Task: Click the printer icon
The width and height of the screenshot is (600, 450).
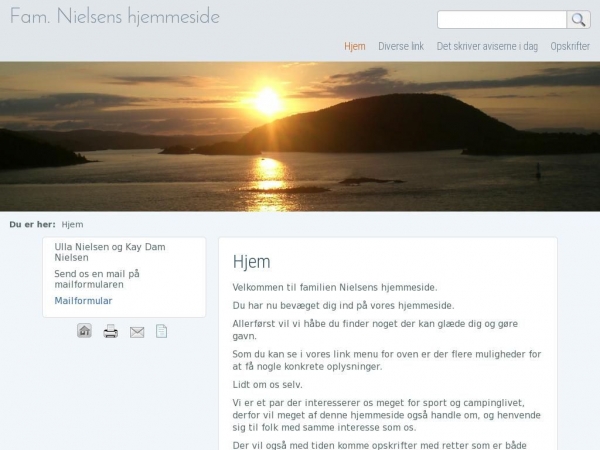Action: pyautogui.click(x=111, y=331)
